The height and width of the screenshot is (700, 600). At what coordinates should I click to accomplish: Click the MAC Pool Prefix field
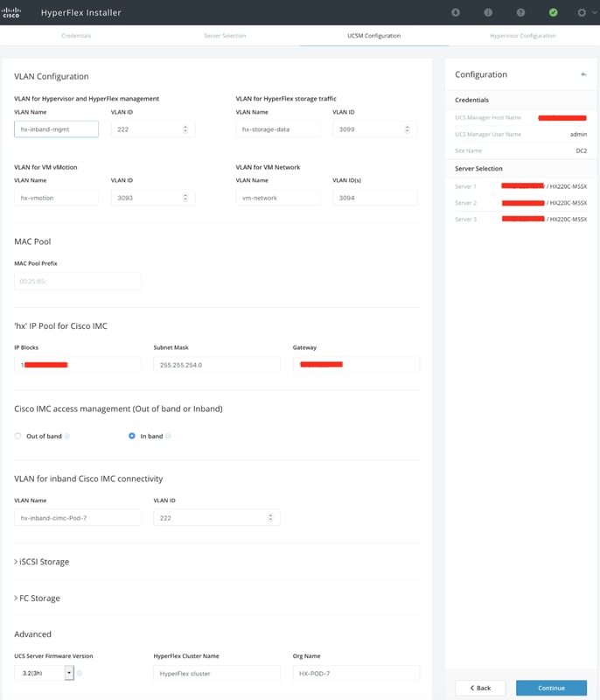click(78, 281)
